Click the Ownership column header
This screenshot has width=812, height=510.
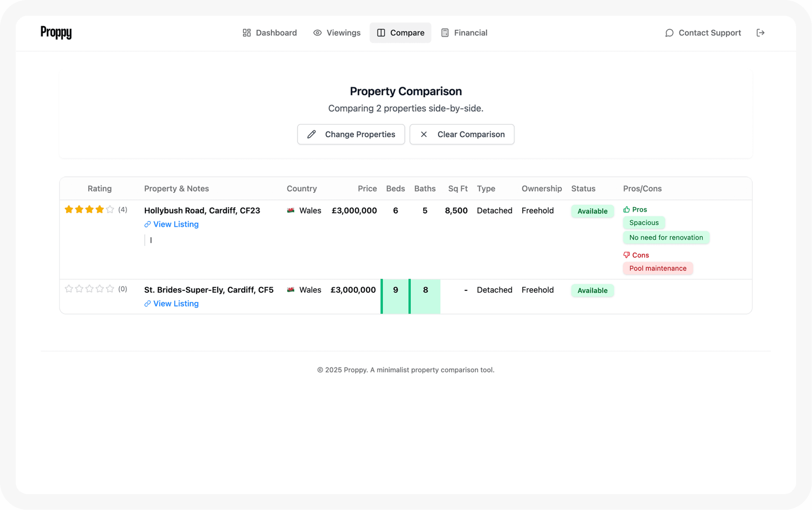pos(542,188)
